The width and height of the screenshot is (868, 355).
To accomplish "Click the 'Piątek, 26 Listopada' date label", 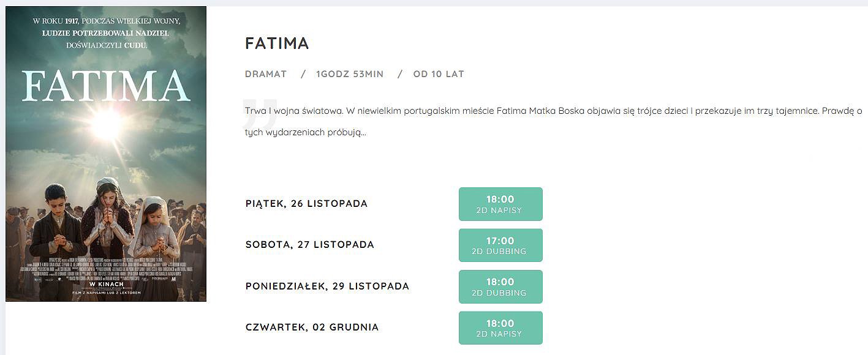I will (x=306, y=203).
